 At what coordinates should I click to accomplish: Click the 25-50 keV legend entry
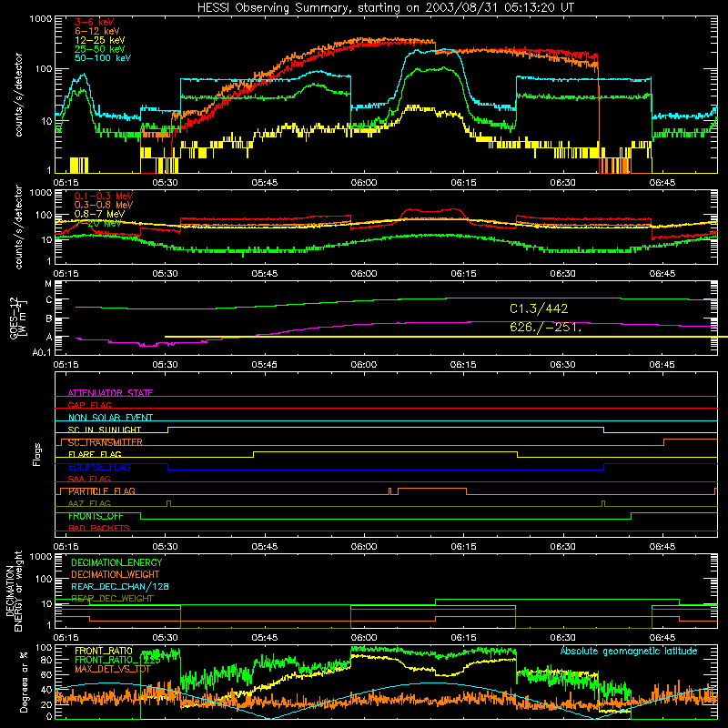pos(99,49)
